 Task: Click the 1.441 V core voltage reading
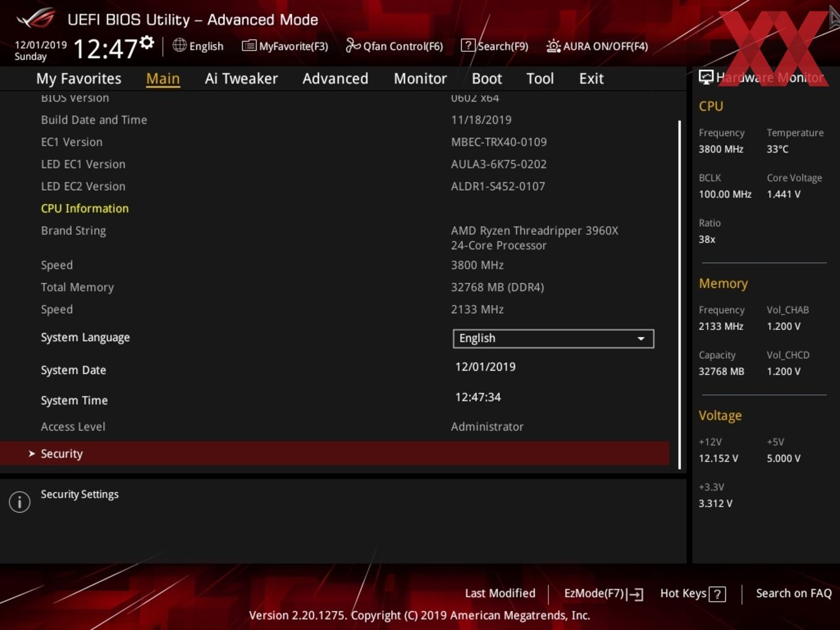(x=784, y=195)
